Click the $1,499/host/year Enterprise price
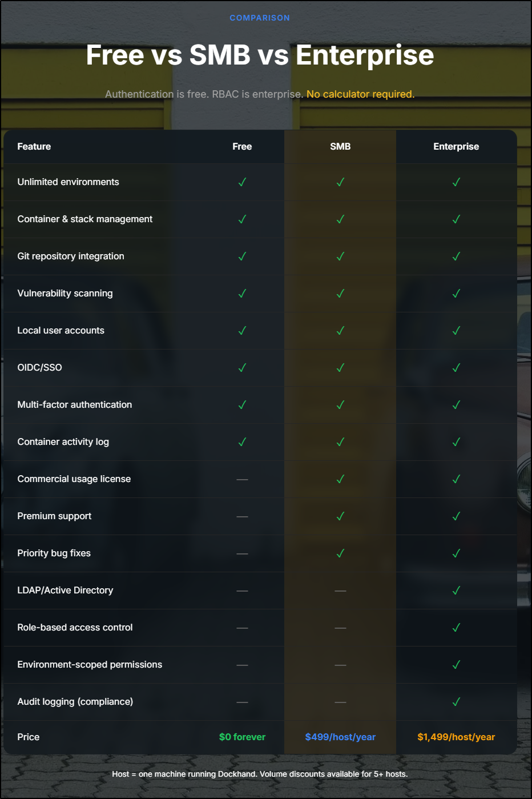 click(456, 737)
